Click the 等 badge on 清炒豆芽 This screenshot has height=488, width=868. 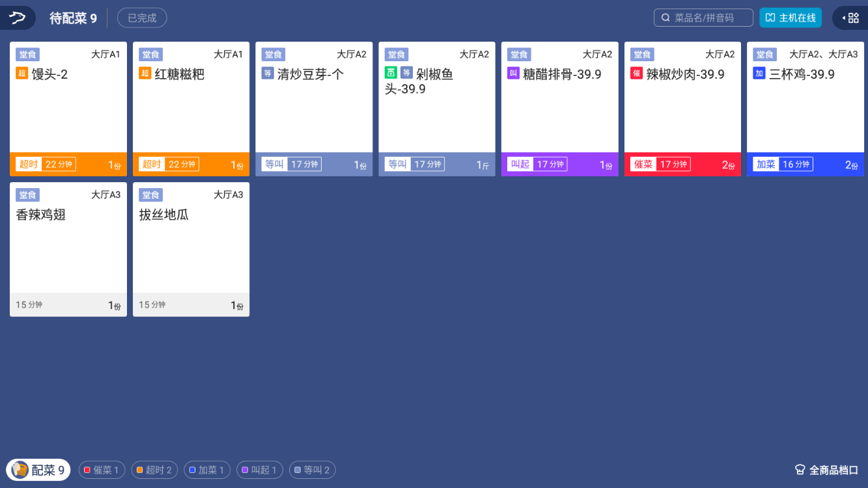pyautogui.click(x=268, y=74)
